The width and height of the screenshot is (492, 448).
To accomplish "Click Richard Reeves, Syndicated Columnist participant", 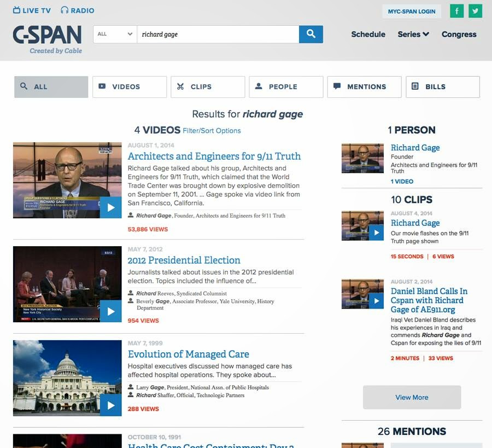I will (181, 293).
